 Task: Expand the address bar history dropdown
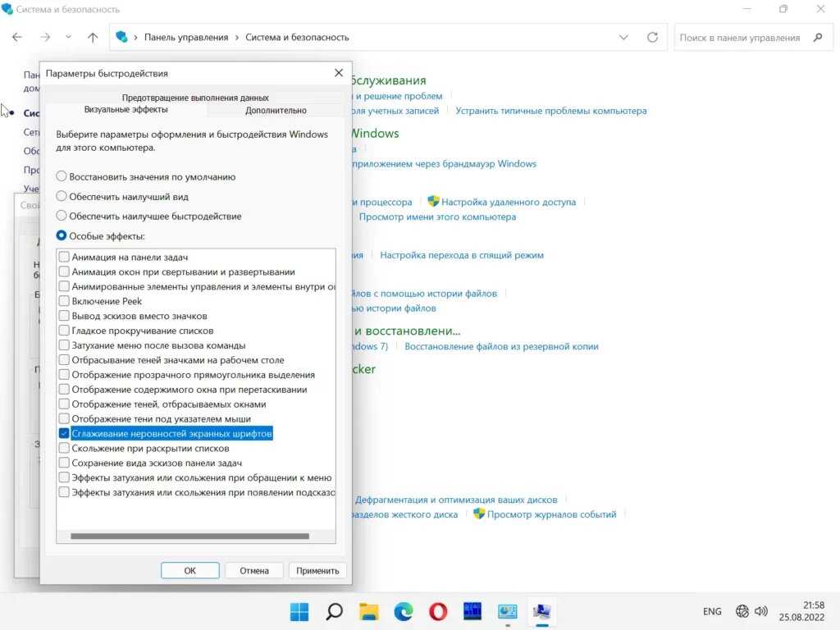coord(623,37)
